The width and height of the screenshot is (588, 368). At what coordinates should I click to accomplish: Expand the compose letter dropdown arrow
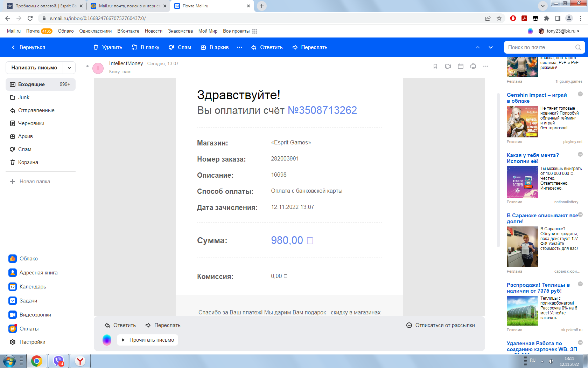(69, 68)
